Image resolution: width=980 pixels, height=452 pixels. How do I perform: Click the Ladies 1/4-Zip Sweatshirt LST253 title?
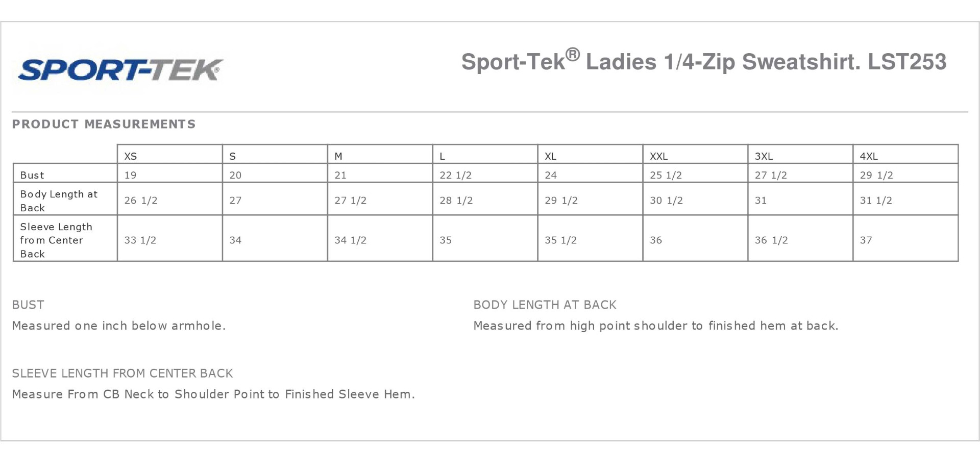pyautogui.click(x=703, y=62)
